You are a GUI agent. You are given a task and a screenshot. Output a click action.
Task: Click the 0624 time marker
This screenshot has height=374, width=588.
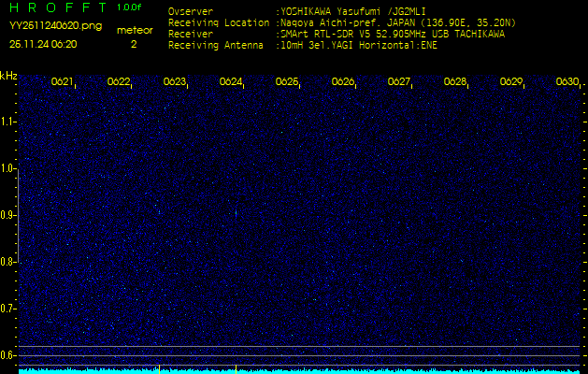point(230,81)
